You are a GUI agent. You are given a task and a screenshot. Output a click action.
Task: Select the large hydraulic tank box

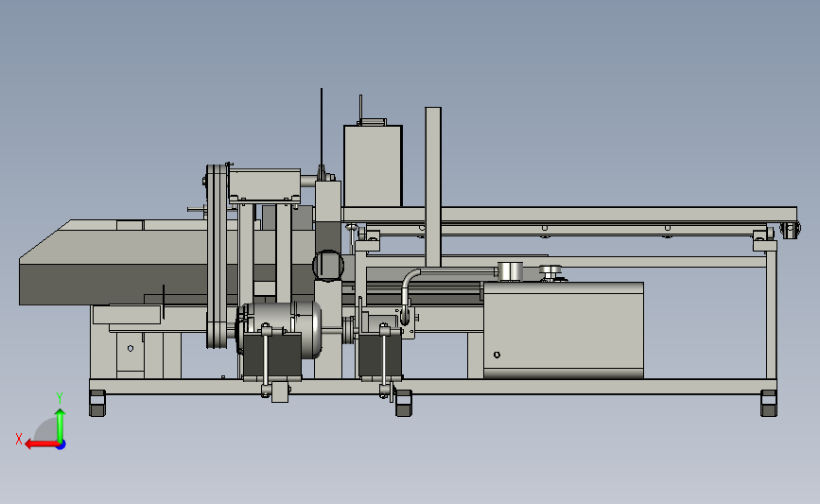[x=564, y=330]
